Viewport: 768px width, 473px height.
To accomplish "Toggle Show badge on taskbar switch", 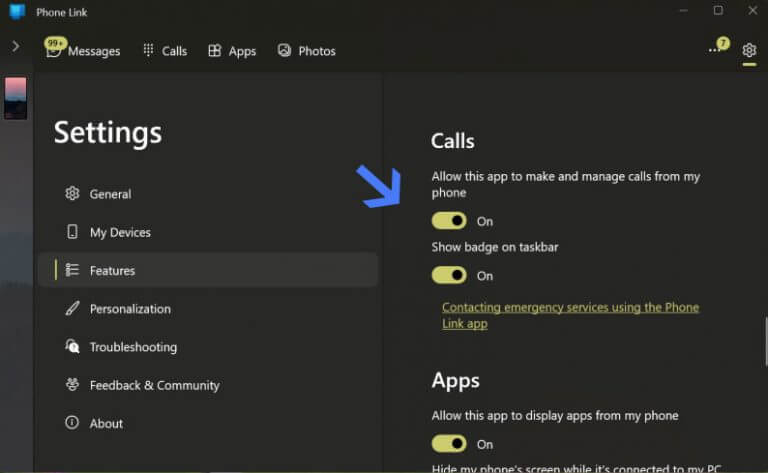I will pyautogui.click(x=449, y=275).
